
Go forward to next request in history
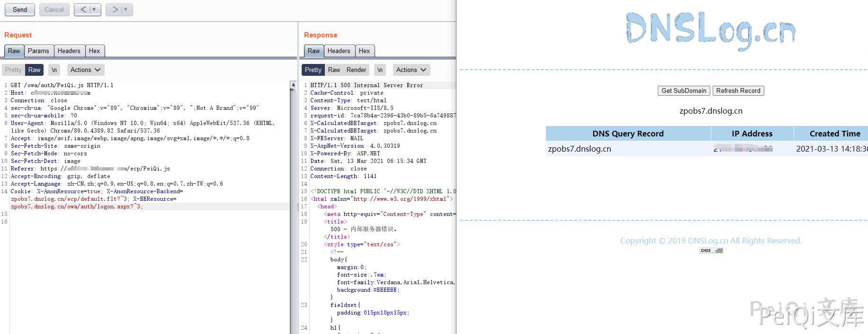coord(115,9)
